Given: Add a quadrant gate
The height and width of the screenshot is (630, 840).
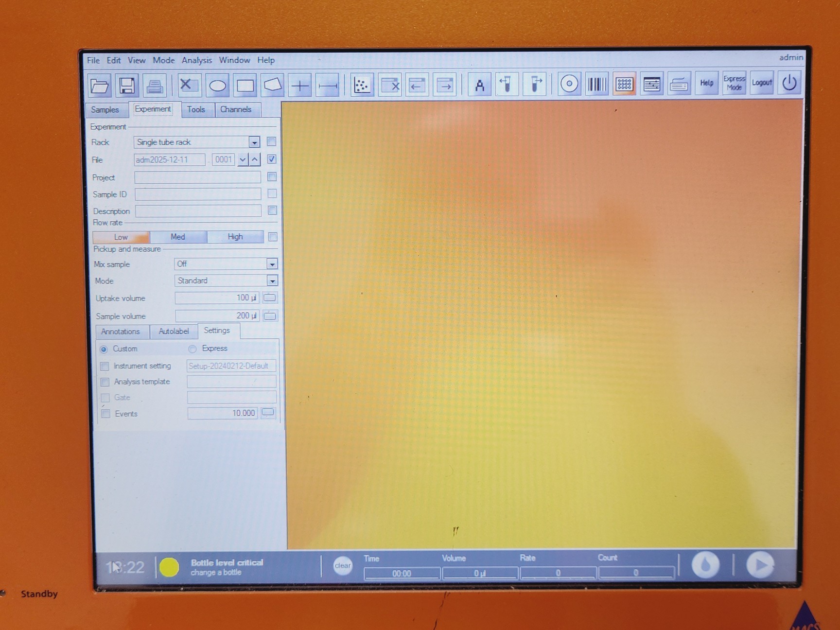Looking at the screenshot, I should tap(300, 85).
